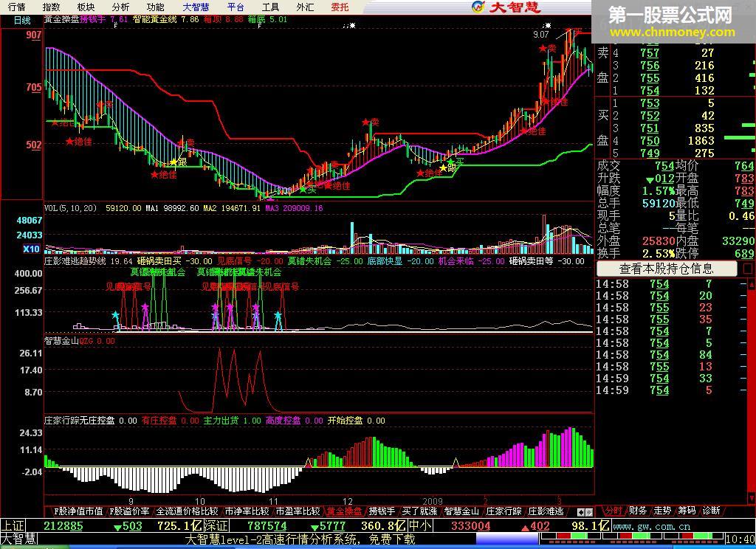Image resolution: width=756 pixels, height=549 pixels.
Task: Click buy level 3 price 751
Action: tap(650, 128)
